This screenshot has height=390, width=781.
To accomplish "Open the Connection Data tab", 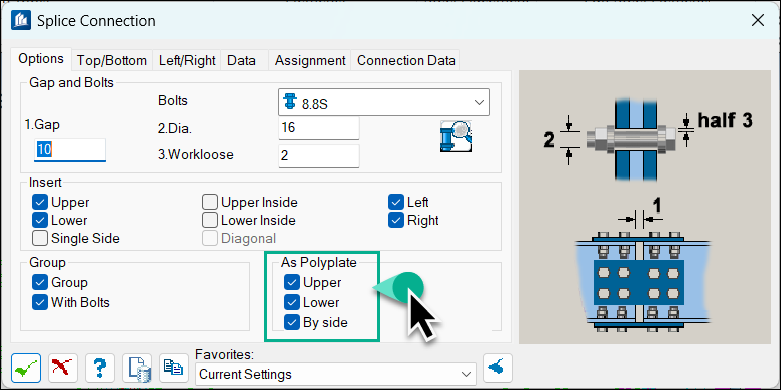I will [406, 61].
